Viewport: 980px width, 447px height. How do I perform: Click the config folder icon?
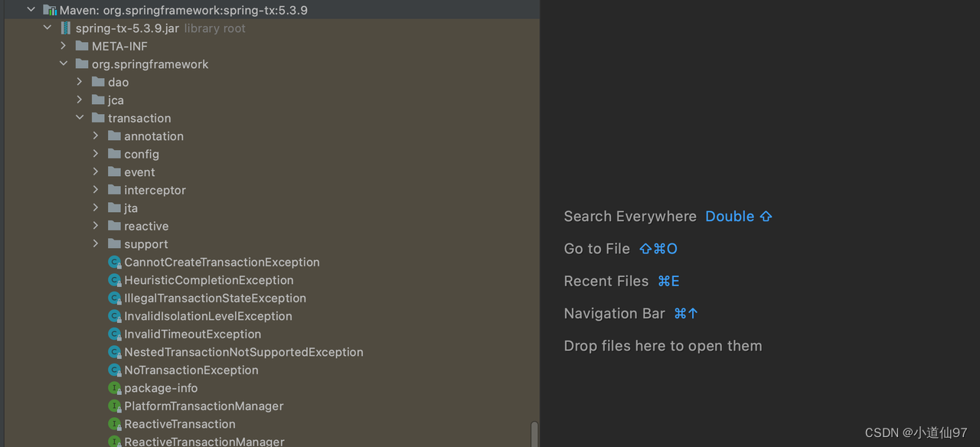coord(114,154)
